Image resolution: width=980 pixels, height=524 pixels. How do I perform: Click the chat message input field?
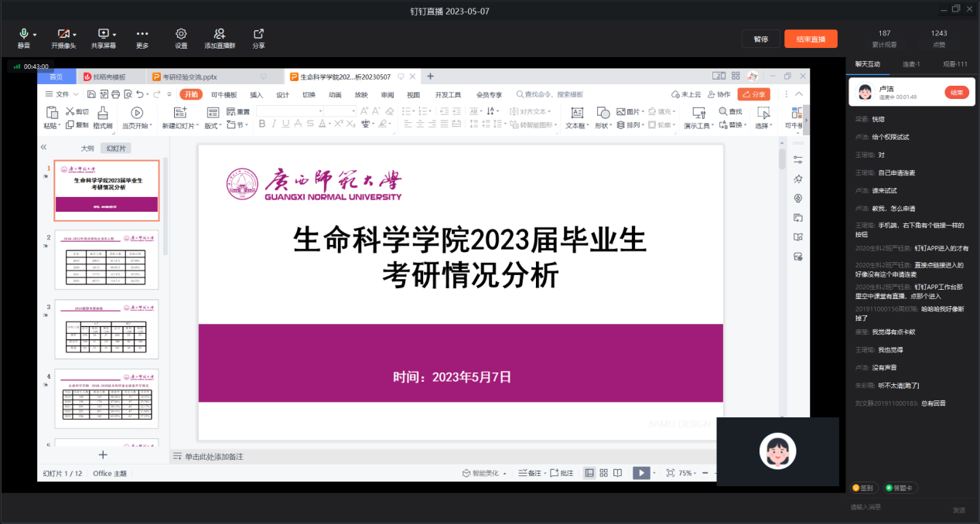pyautogui.click(x=897, y=508)
